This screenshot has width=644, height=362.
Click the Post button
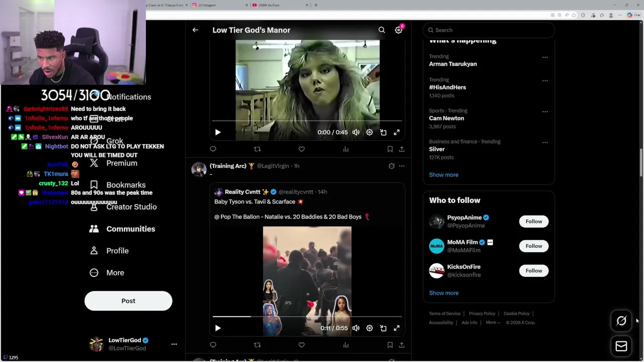click(x=128, y=301)
